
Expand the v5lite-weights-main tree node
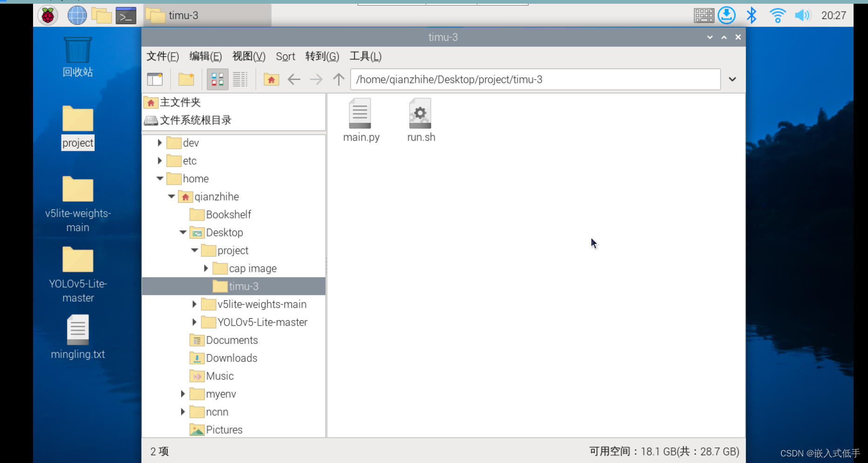[194, 304]
